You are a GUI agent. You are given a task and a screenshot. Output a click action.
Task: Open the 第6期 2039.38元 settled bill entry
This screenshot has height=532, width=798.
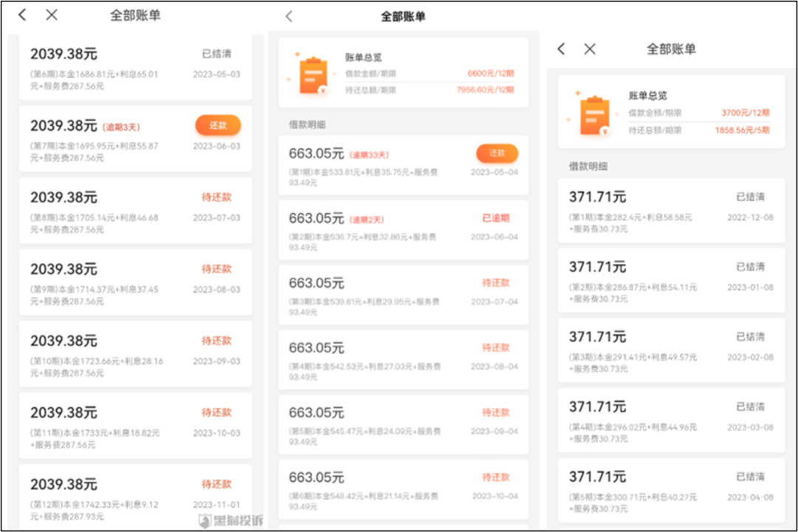(134, 66)
